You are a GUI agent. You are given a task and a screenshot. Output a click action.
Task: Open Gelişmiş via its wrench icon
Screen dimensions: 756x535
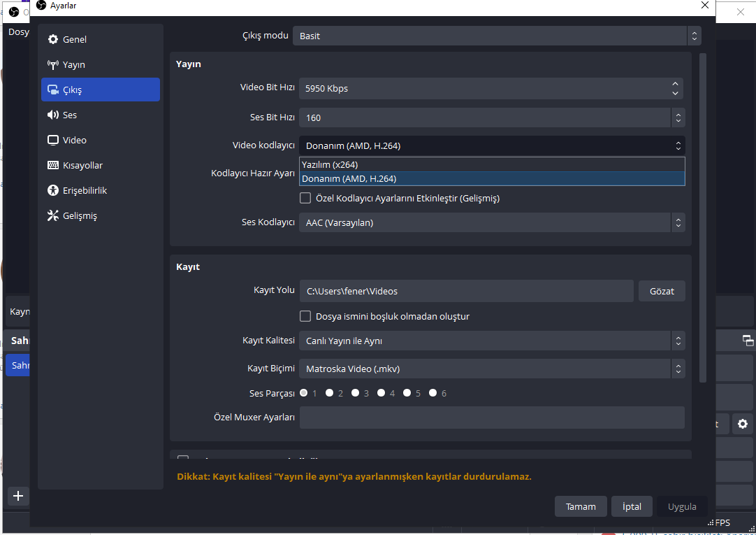pyautogui.click(x=53, y=215)
